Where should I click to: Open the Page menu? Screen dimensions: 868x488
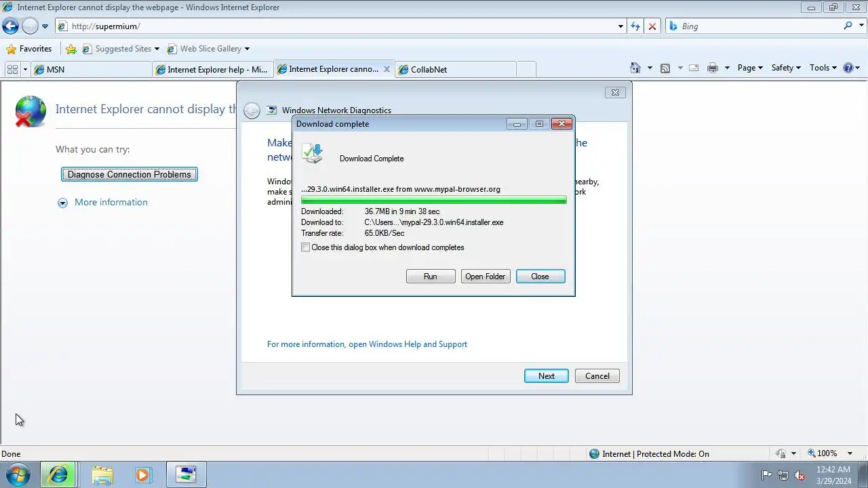pyautogui.click(x=750, y=68)
